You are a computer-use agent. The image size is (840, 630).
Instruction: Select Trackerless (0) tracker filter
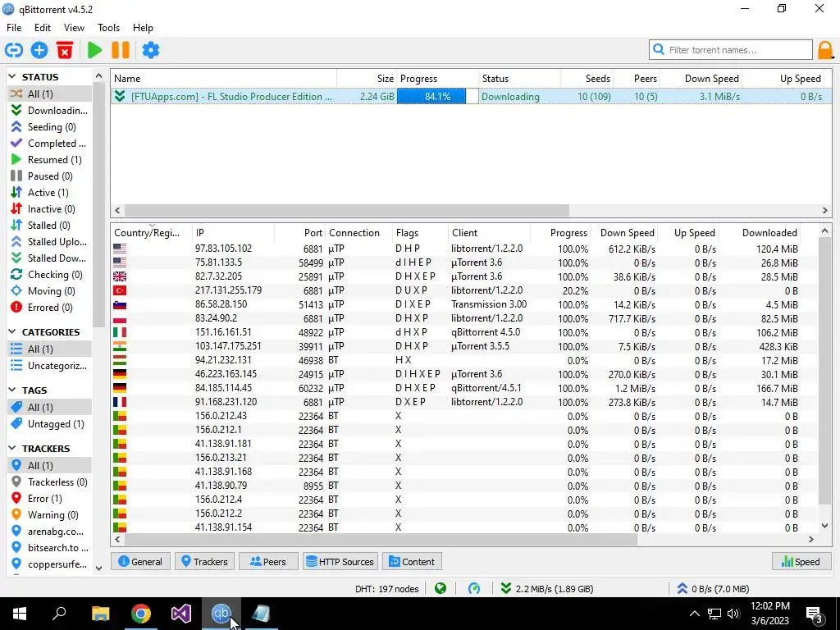click(49, 482)
